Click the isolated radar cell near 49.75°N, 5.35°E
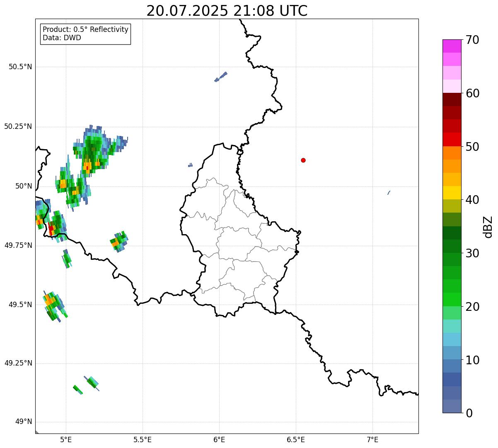 pyautogui.click(x=119, y=242)
